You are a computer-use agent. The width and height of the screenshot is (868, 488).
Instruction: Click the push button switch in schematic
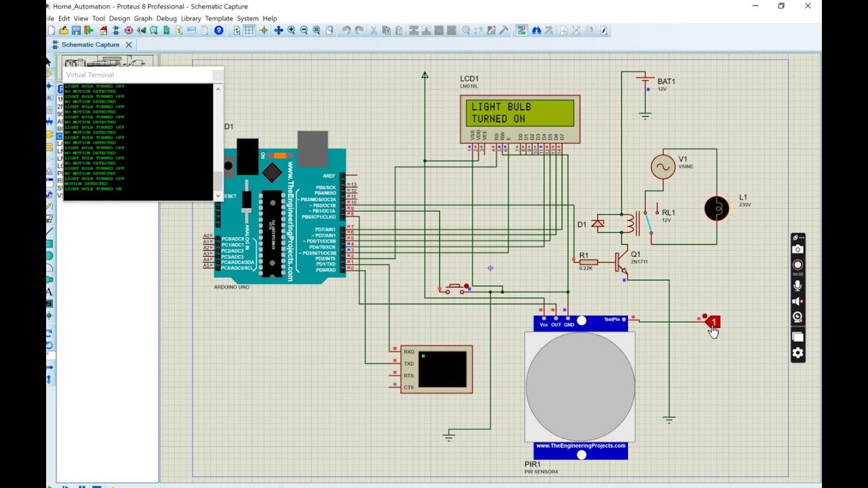click(x=456, y=289)
